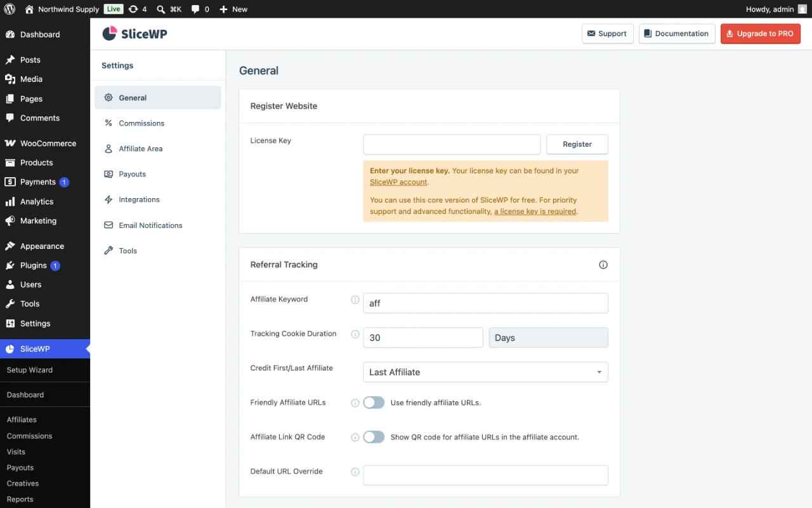The width and height of the screenshot is (812, 508).
Task: Click info icon beside Default URL Override
Action: (x=355, y=472)
